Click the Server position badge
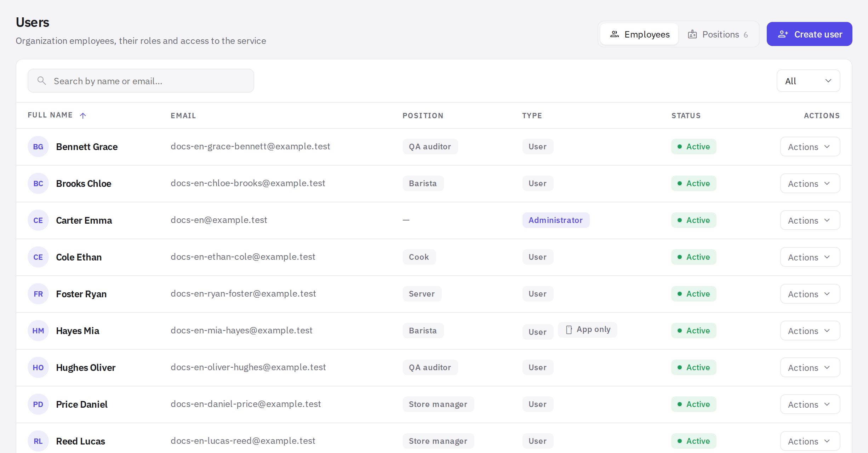 click(422, 294)
